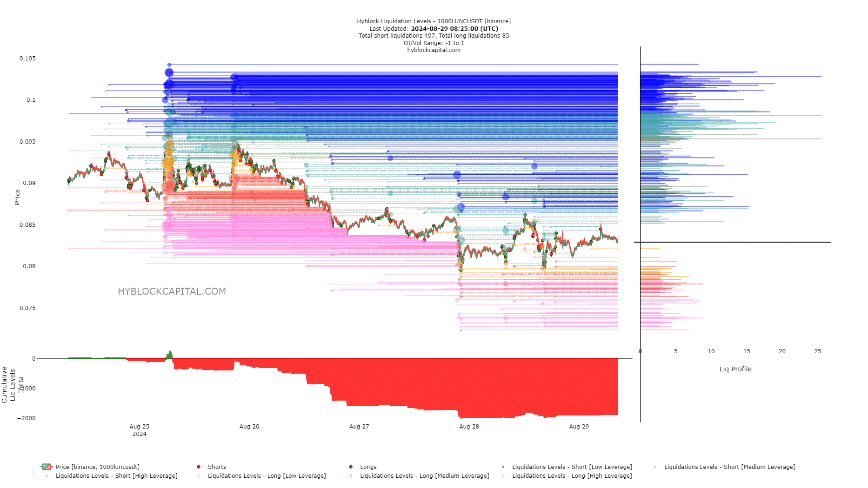Click the 0.095 price axis tick
868x488 pixels.
coord(27,141)
